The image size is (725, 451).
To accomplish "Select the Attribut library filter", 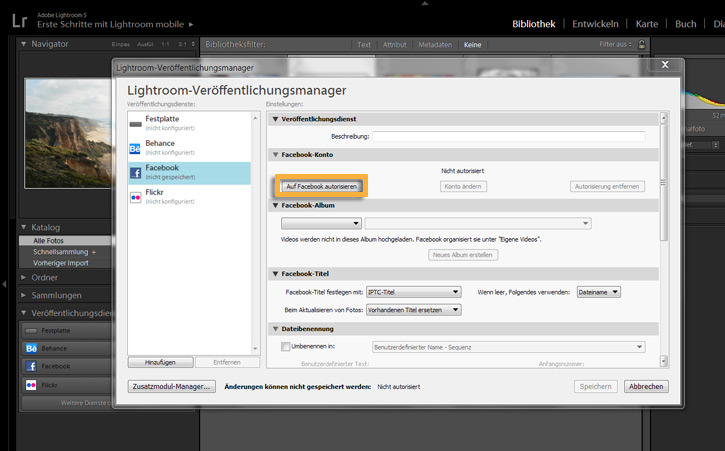I will pyautogui.click(x=394, y=45).
